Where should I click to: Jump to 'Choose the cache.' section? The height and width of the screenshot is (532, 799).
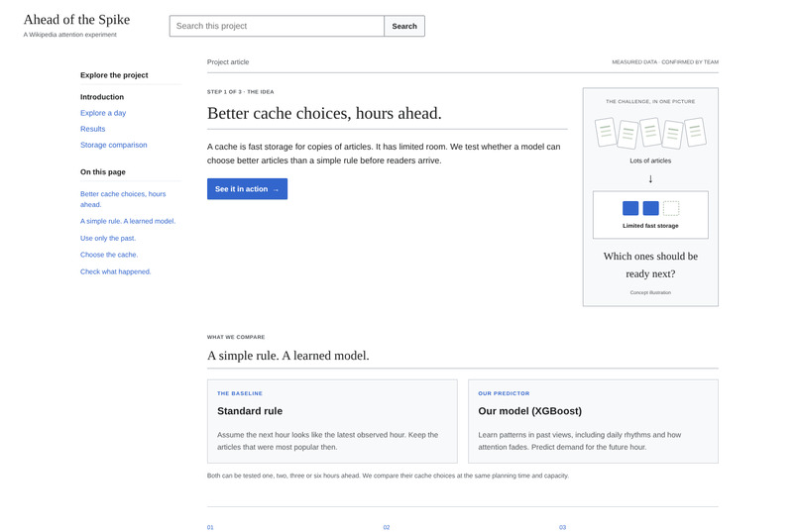click(109, 255)
